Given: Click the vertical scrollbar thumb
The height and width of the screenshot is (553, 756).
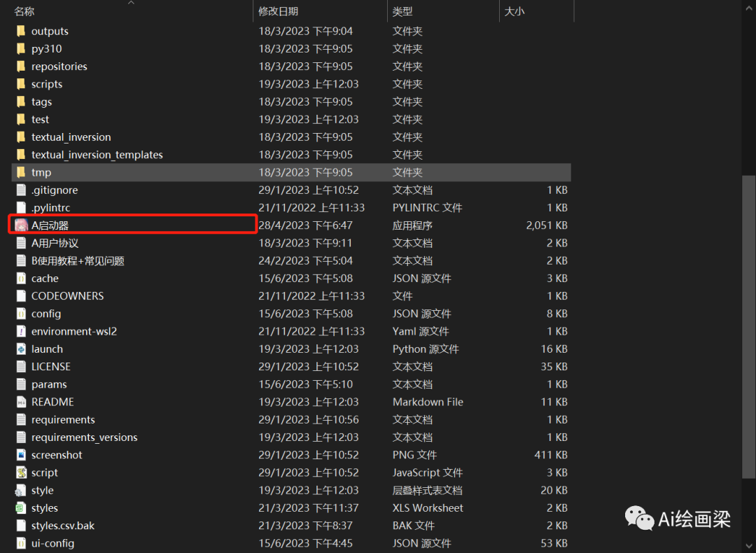Looking at the screenshot, I should click(749, 328).
